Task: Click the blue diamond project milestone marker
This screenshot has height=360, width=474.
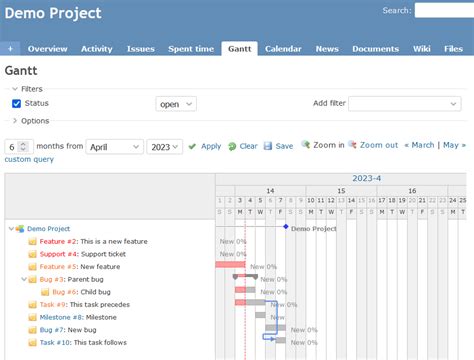Action: 286,227
